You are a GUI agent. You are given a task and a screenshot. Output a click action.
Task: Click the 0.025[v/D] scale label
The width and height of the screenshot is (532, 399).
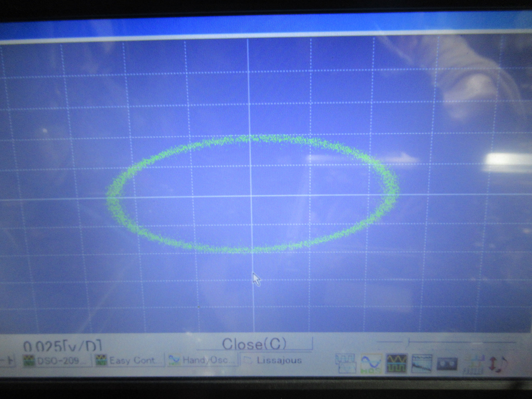pyautogui.click(x=62, y=346)
